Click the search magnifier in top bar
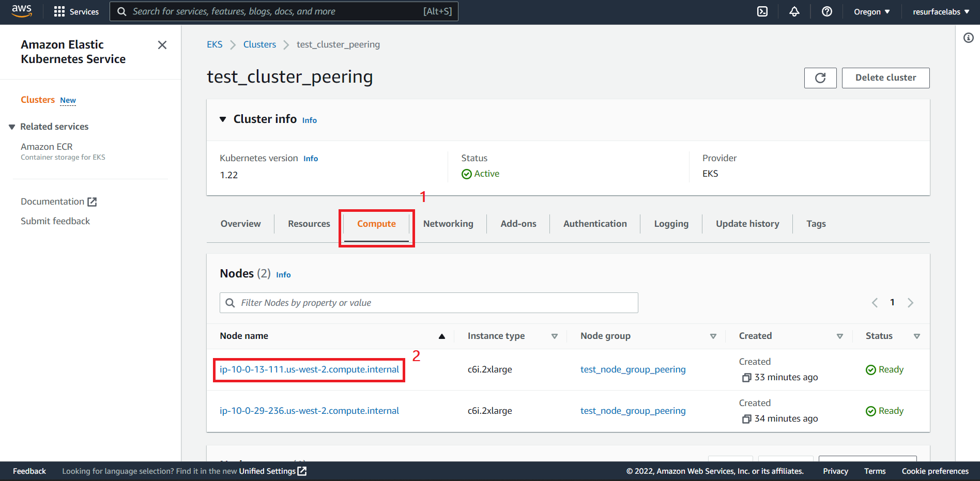The height and width of the screenshot is (481, 980). [122, 11]
